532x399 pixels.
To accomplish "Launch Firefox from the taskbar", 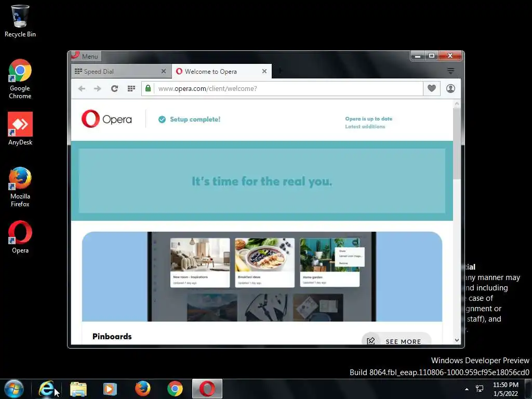I will point(143,389).
